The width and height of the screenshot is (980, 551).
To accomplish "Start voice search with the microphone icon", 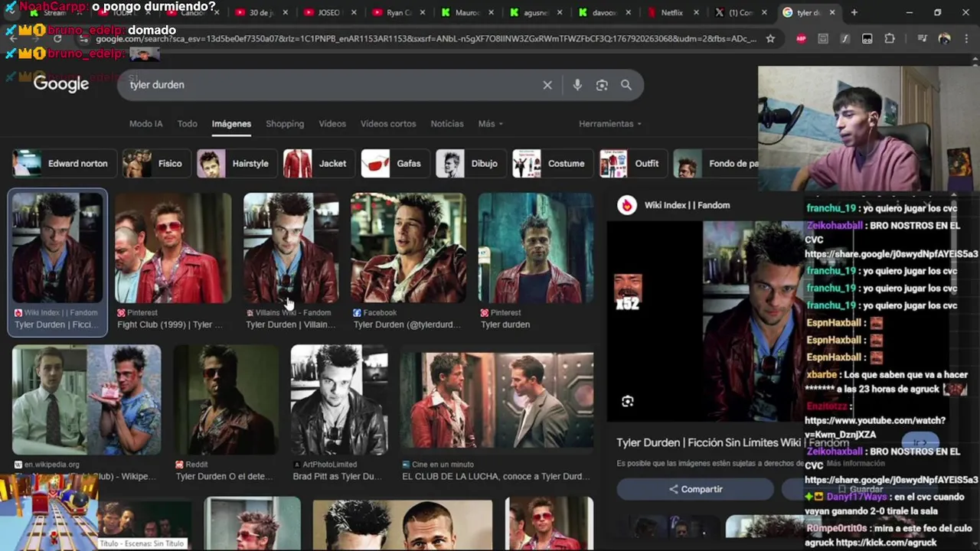I will click(577, 85).
